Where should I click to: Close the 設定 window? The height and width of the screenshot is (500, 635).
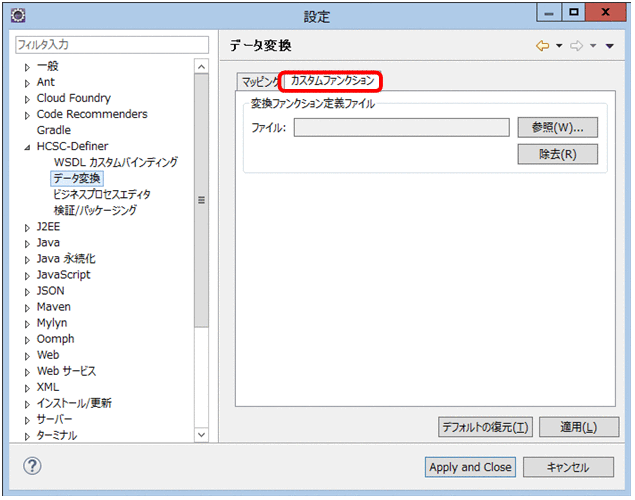click(605, 13)
